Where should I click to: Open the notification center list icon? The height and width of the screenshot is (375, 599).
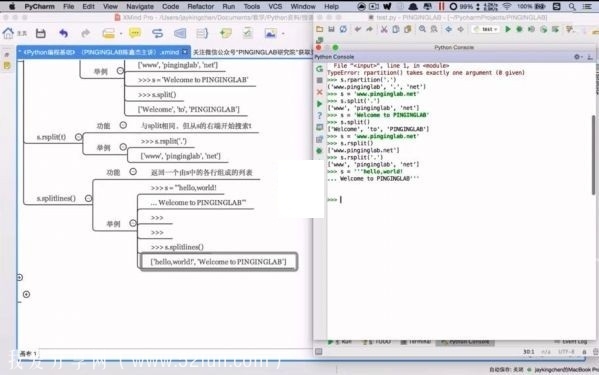(587, 6)
